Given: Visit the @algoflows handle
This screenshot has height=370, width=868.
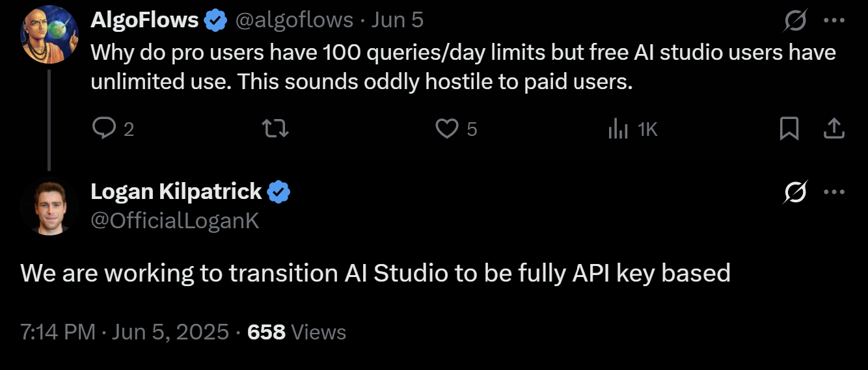Looking at the screenshot, I should pyautogui.click(x=293, y=21).
